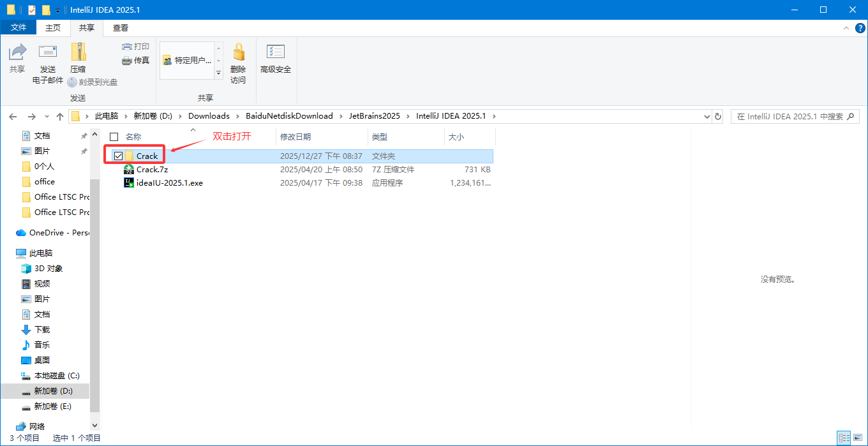
Task: Open 音乐 in navigation pane
Action: [42, 345]
